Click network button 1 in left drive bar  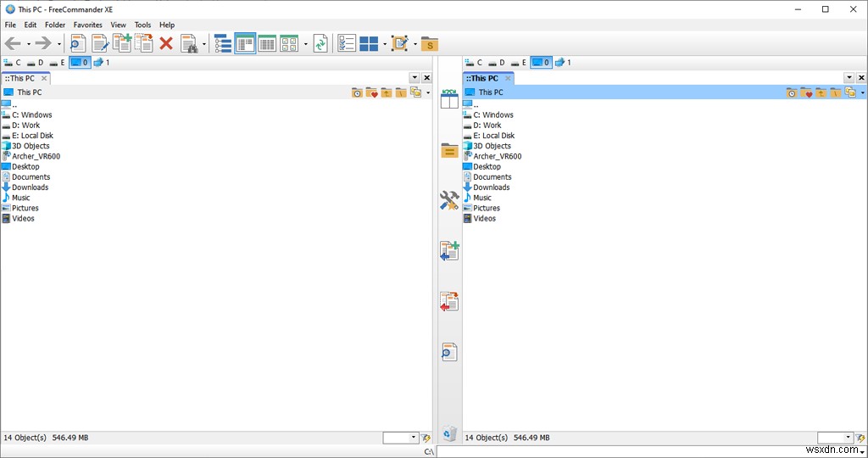102,63
